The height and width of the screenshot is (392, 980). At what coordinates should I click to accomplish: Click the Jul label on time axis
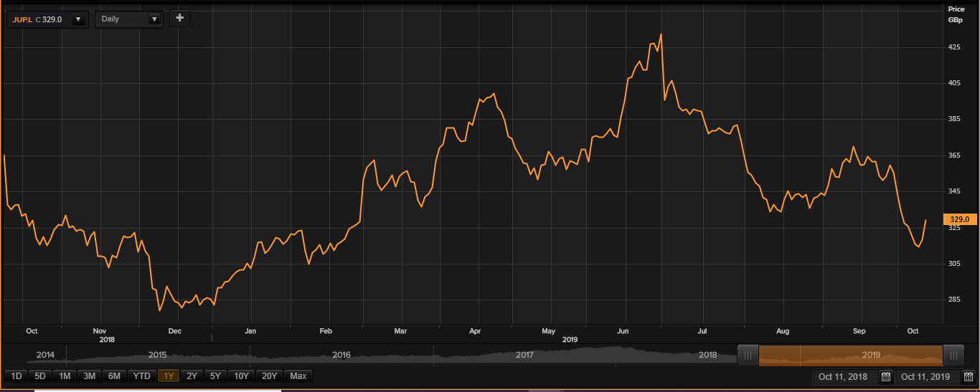click(702, 331)
